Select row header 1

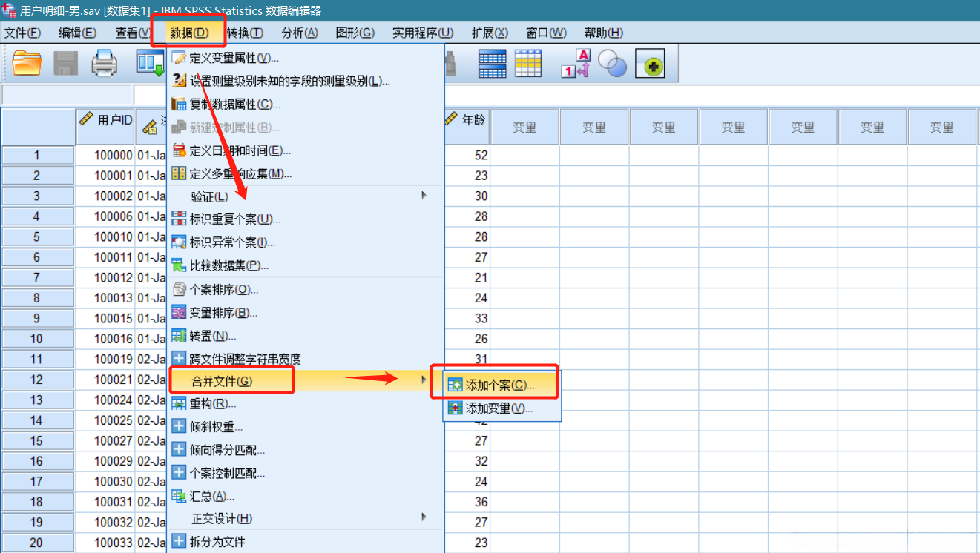click(37, 156)
